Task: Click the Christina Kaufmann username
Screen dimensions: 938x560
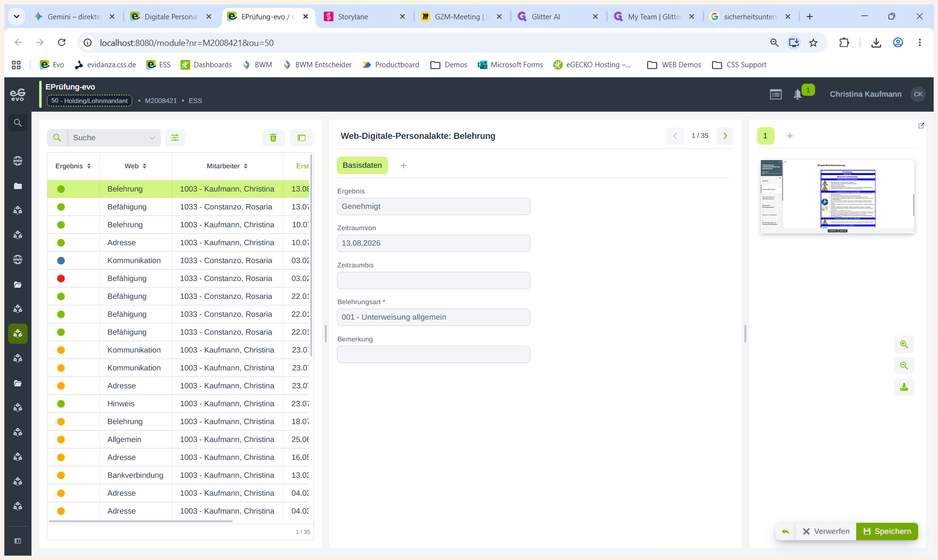Action: pyautogui.click(x=865, y=94)
